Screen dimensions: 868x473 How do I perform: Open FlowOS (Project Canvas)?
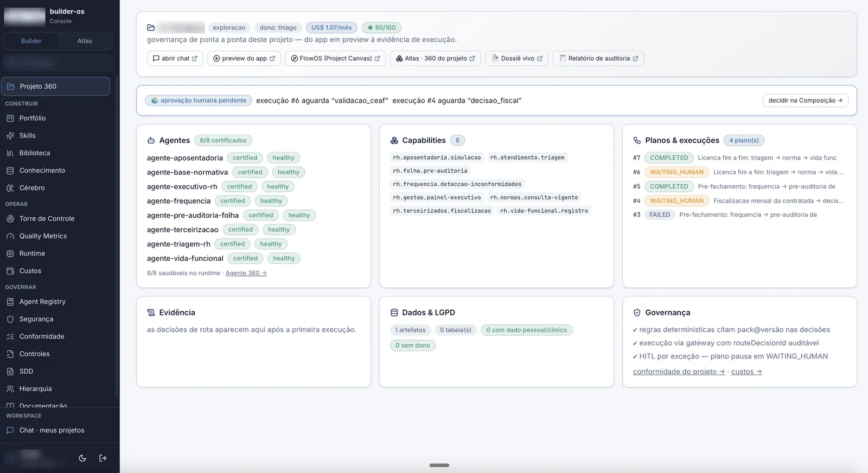click(335, 58)
